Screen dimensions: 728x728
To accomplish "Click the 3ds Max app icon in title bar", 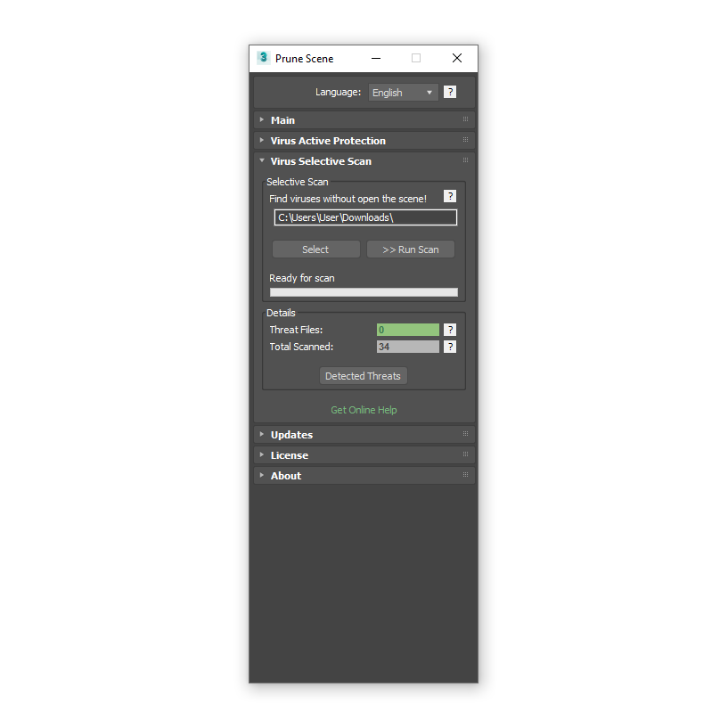I will [x=263, y=58].
